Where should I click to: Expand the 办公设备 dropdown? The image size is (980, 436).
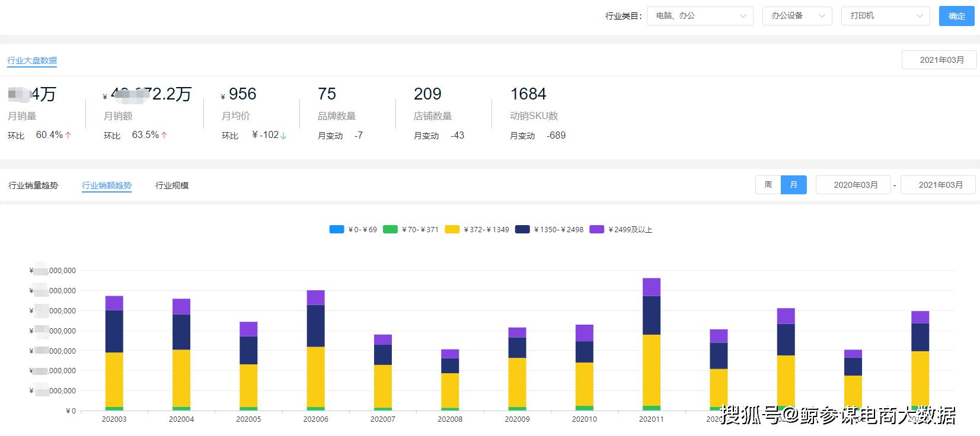(x=797, y=16)
